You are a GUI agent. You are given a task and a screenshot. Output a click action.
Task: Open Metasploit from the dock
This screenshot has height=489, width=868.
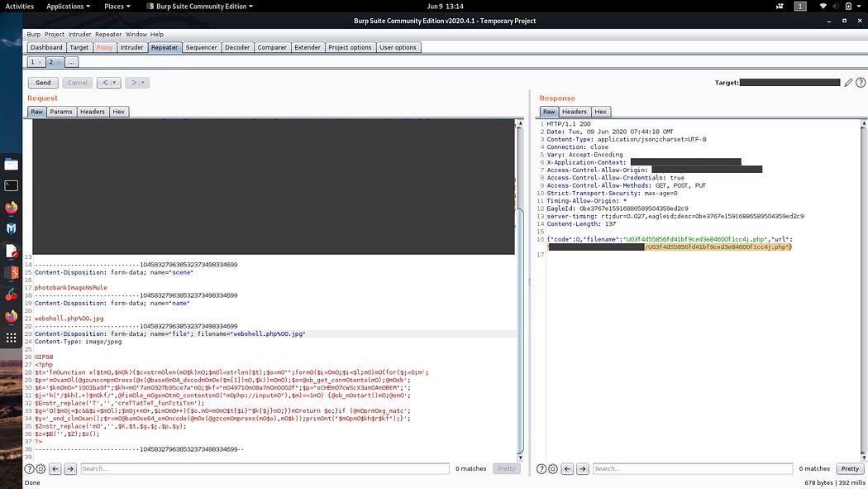(11, 228)
